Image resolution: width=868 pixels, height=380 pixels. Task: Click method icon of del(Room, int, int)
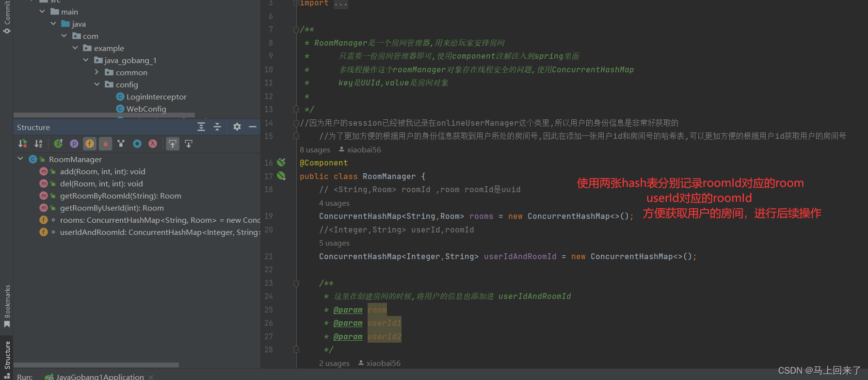tap(44, 183)
